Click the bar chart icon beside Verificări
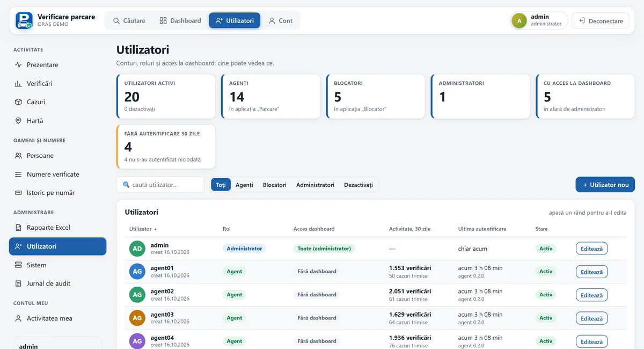This screenshot has width=644, height=349. click(18, 84)
